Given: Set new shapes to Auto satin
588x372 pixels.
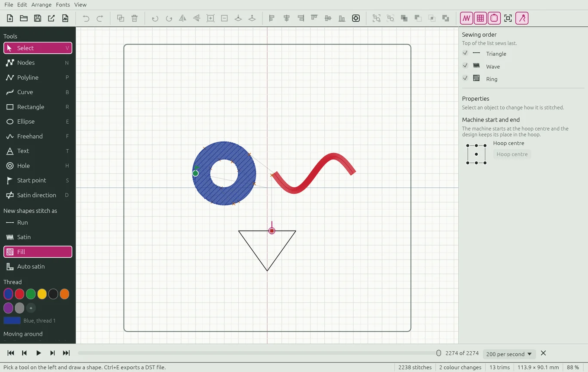Looking at the screenshot, I should [x=38, y=266].
